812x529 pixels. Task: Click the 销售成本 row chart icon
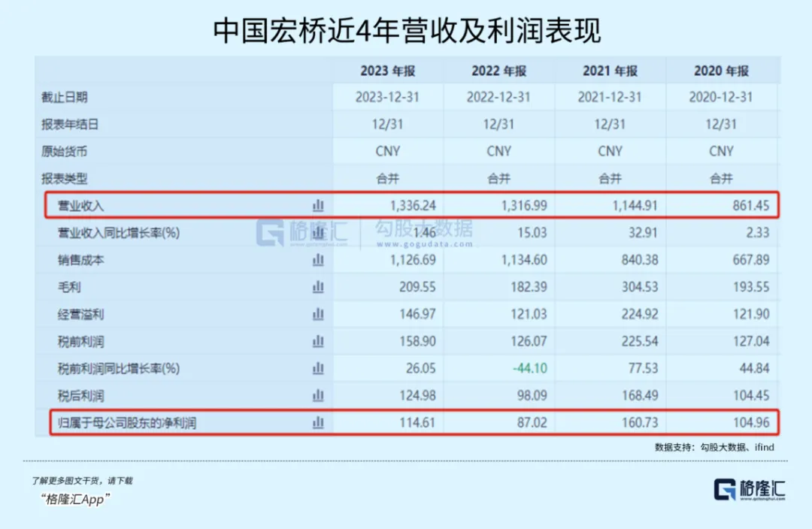coord(318,260)
